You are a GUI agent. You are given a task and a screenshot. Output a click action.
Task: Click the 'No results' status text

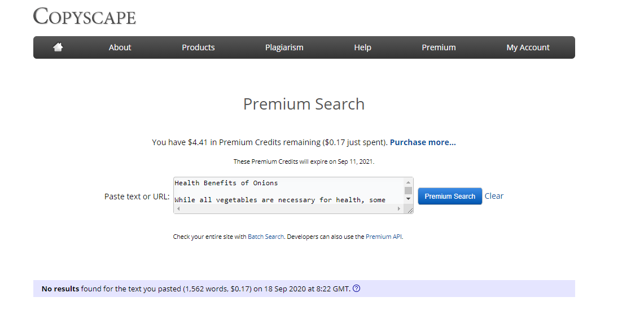tap(60, 289)
